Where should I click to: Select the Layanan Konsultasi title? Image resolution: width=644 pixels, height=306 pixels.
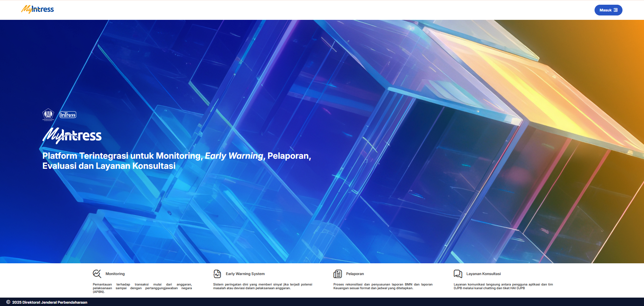click(483, 274)
